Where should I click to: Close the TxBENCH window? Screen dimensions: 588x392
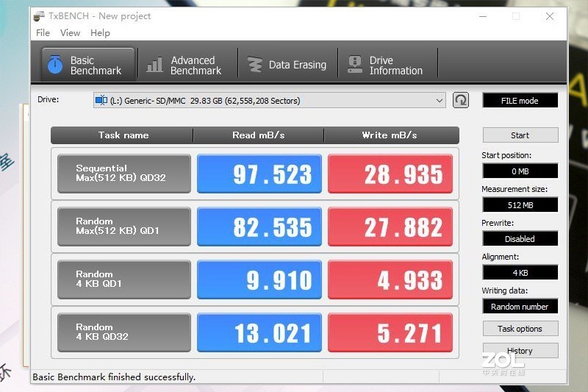pyautogui.click(x=550, y=16)
